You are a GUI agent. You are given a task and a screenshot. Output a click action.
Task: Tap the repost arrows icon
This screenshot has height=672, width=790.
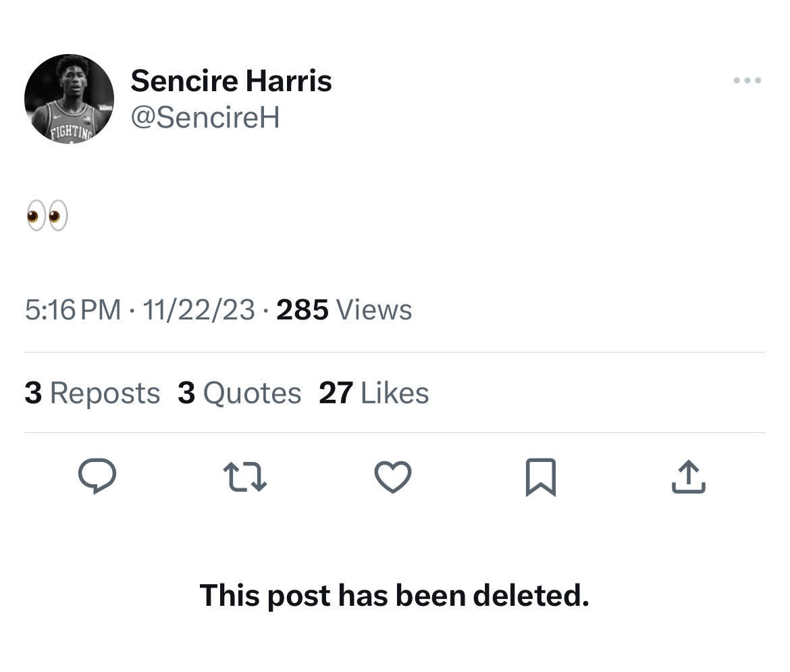click(245, 477)
